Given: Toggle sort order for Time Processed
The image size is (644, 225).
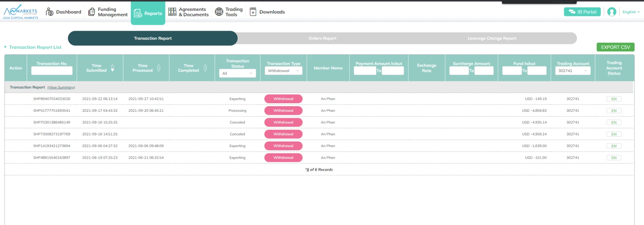Looking at the screenshot, I should click(159, 68).
